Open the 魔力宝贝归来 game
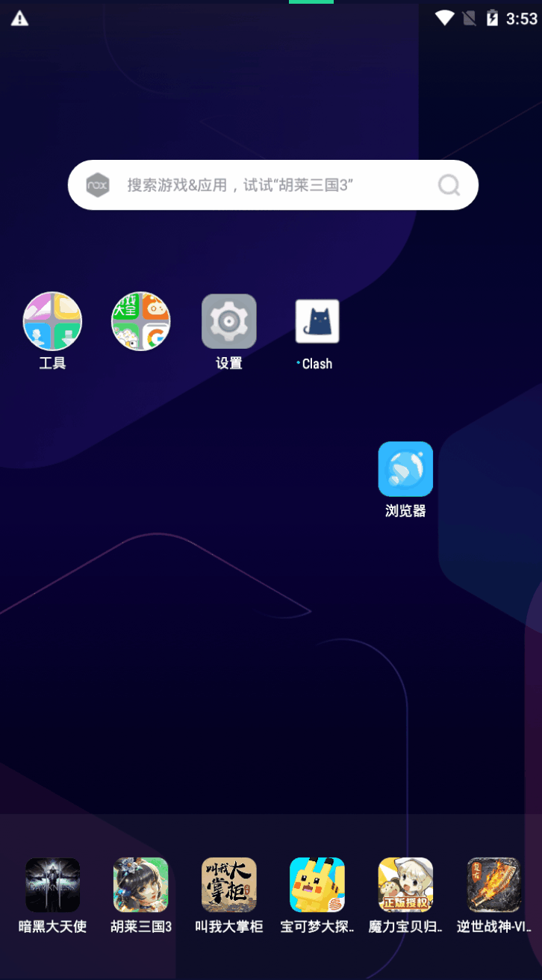Viewport: 542px width, 980px height. coord(405,885)
